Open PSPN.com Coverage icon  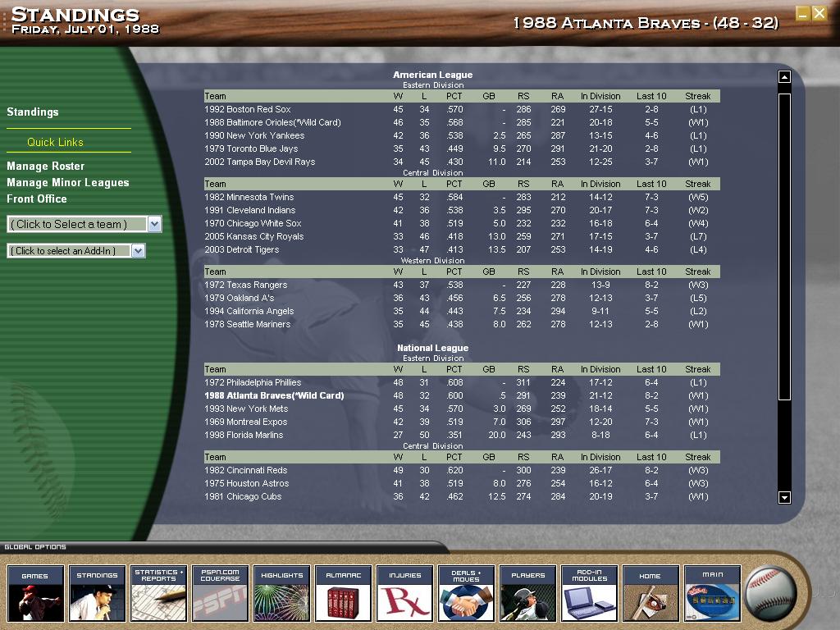pos(220,593)
